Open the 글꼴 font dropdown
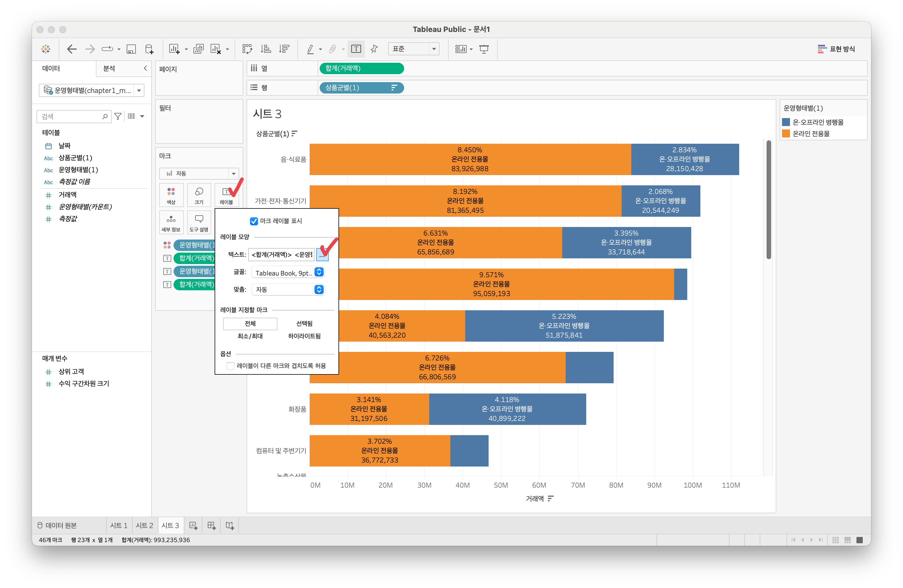This screenshot has width=903, height=588. pyautogui.click(x=288, y=273)
